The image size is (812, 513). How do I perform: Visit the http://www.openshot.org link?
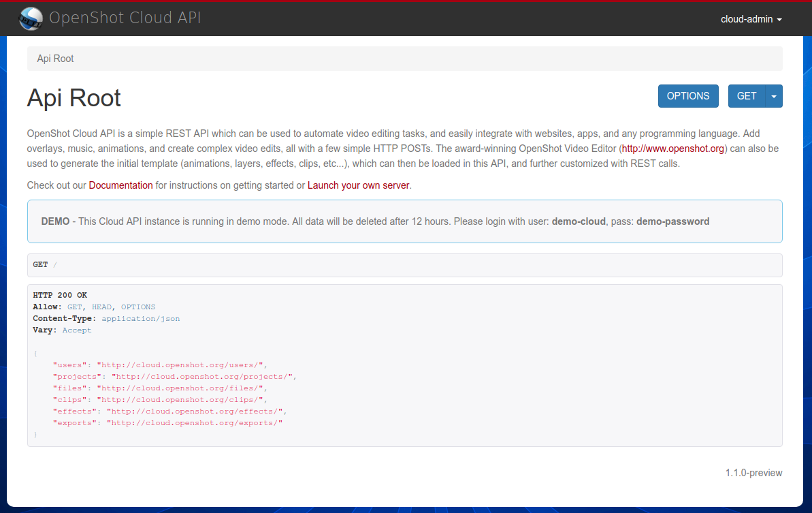(x=673, y=148)
